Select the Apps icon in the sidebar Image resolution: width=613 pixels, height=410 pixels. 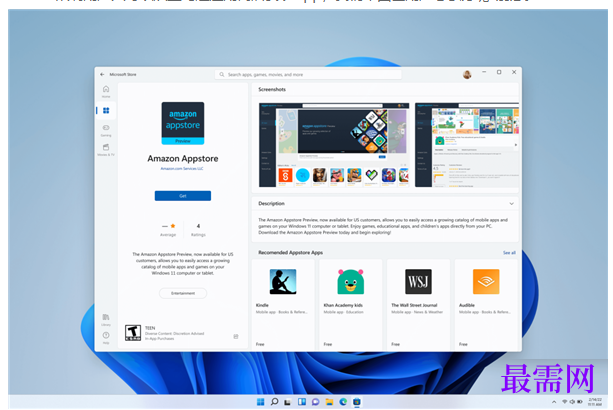tap(106, 111)
